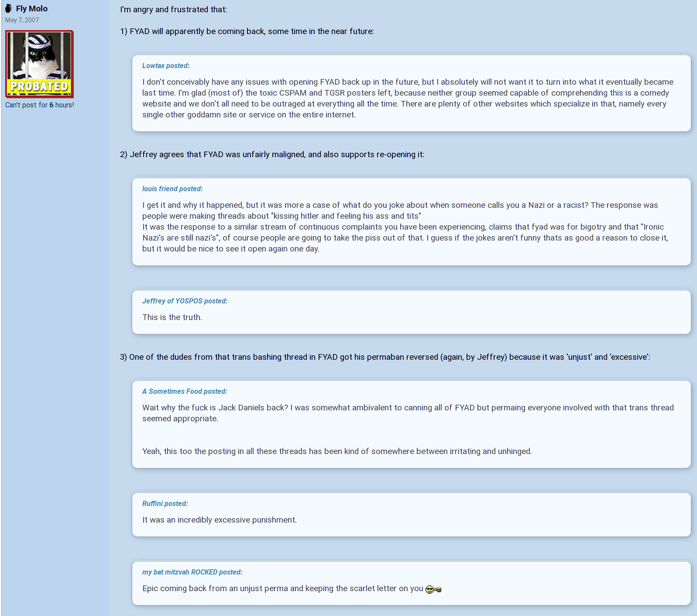This screenshot has width=697, height=616.
Task: Open the 'louis friend posted:' quote header
Action: (172, 189)
